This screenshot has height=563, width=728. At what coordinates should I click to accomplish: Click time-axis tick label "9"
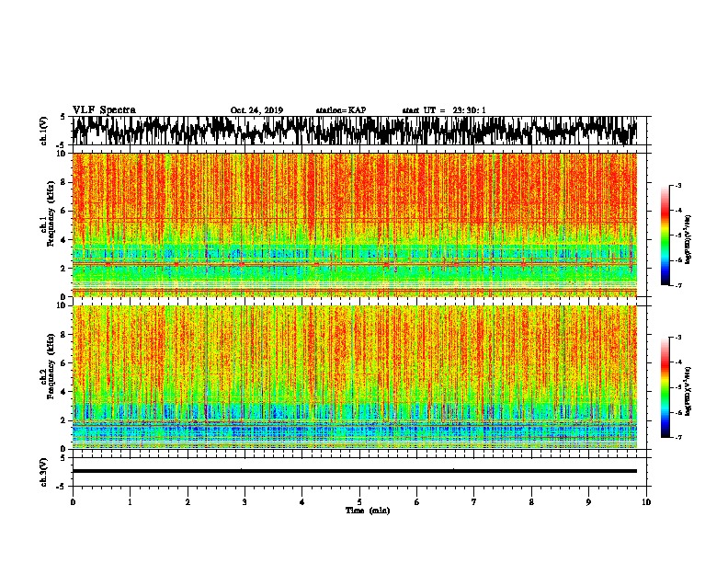tap(588, 502)
